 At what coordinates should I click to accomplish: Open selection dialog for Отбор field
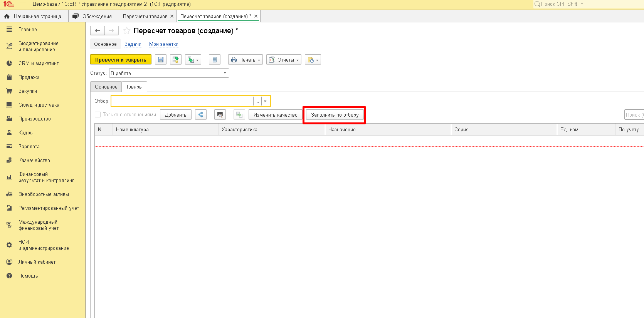tap(257, 101)
